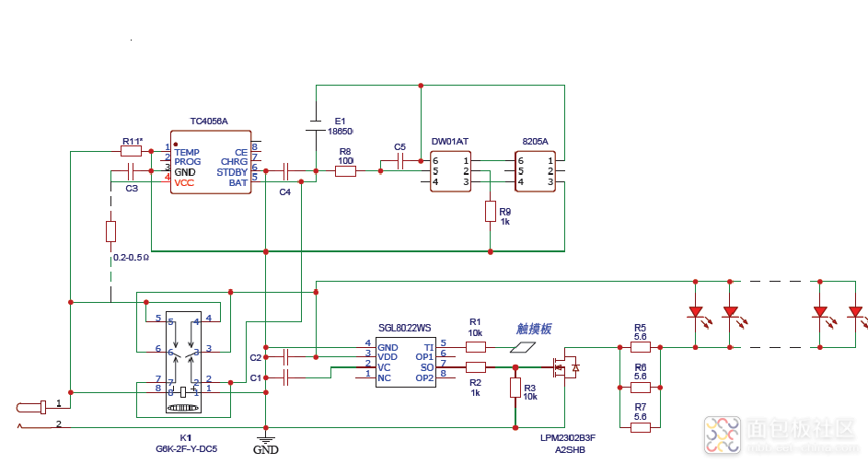
Task: Click the 18650 battery value text
Action: [x=340, y=132]
